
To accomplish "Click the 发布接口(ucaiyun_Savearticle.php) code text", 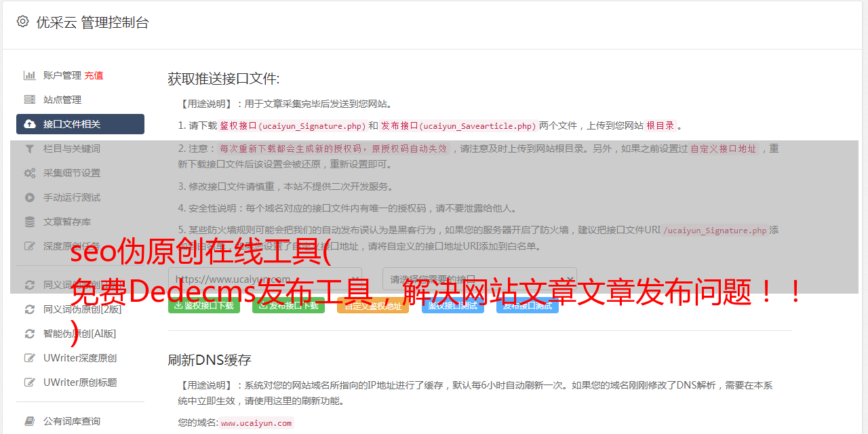I will 458,125.
